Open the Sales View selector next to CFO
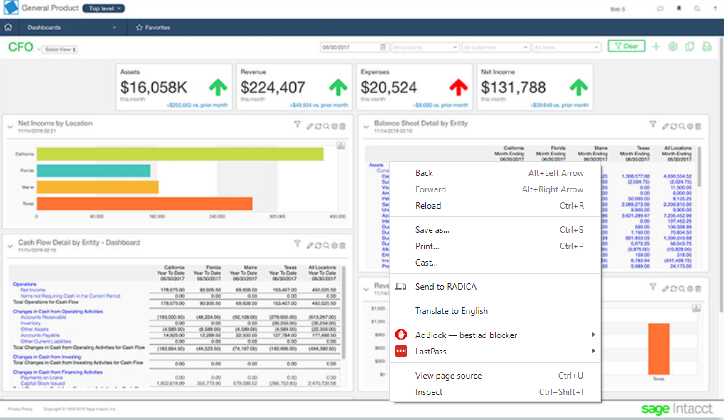This screenshot has width=724, height=420. pyautogui.click(x=60, y=49)
